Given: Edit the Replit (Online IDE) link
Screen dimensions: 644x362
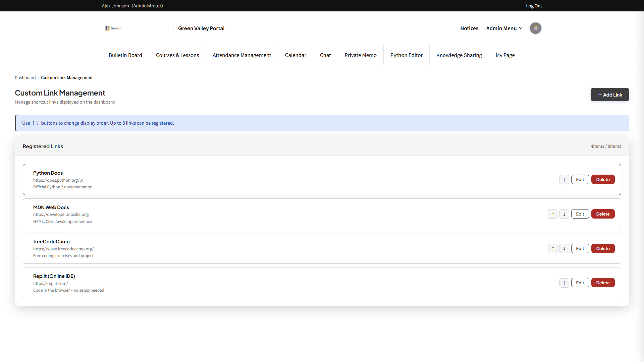Looking at the screenshot, I should click(580, 283).
